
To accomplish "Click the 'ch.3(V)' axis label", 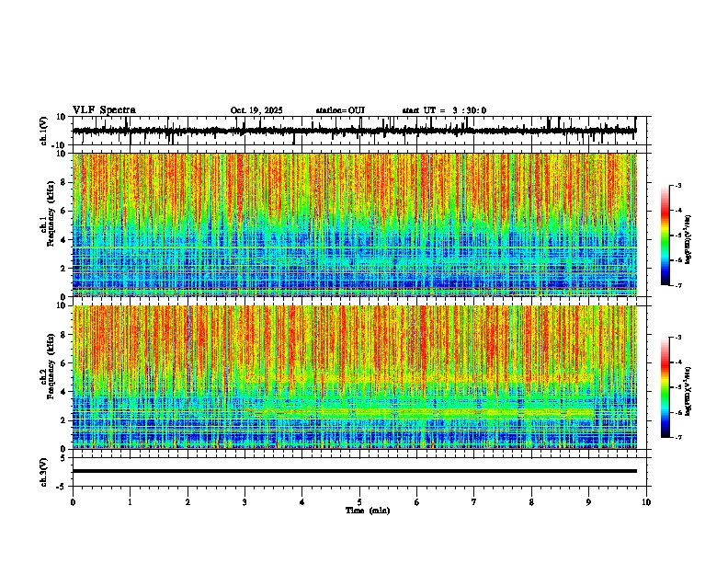I will pos(44,472).
